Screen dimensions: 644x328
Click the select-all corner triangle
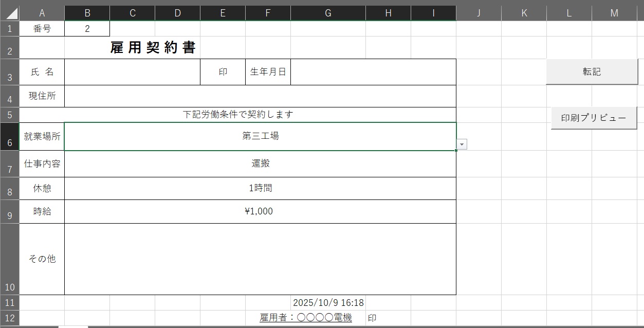10,13
